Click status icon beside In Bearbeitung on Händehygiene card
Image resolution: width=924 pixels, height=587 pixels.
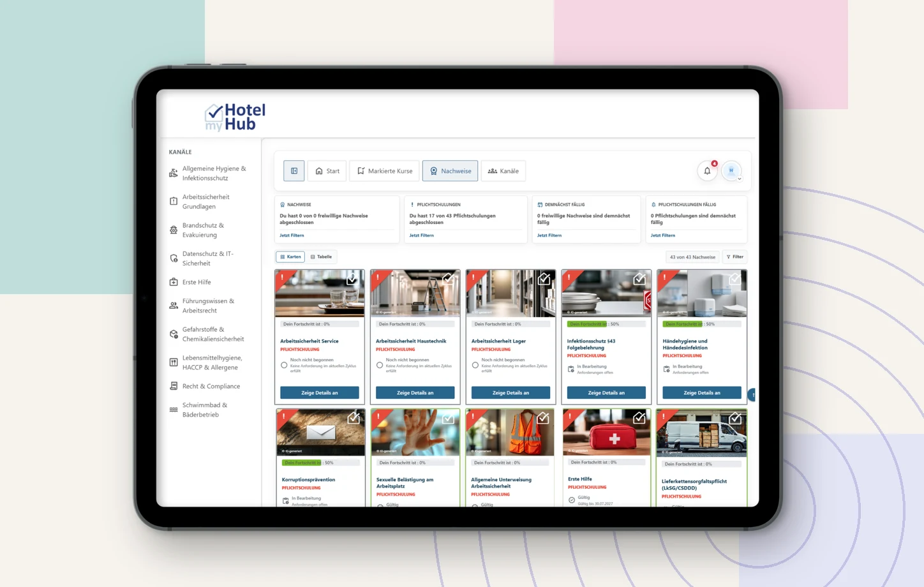666,369
